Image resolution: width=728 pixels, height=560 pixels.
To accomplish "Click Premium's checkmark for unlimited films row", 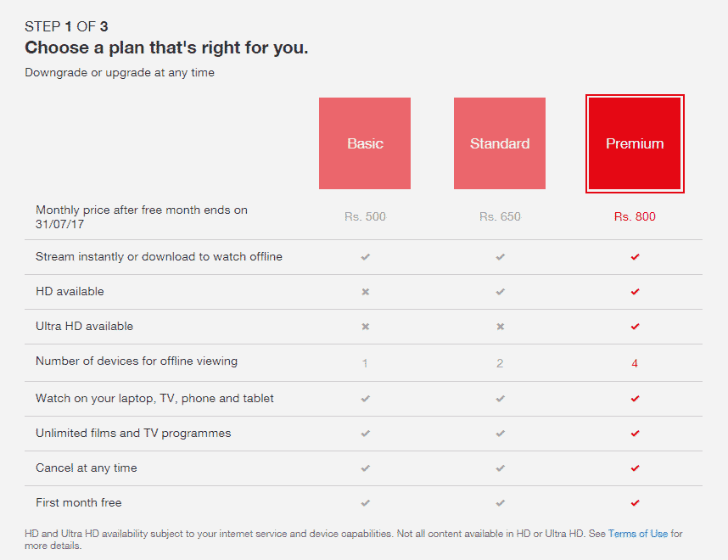I will 635,433.
